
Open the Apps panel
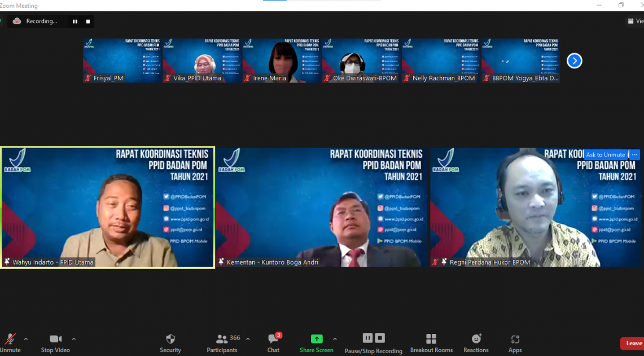(515, 339)
